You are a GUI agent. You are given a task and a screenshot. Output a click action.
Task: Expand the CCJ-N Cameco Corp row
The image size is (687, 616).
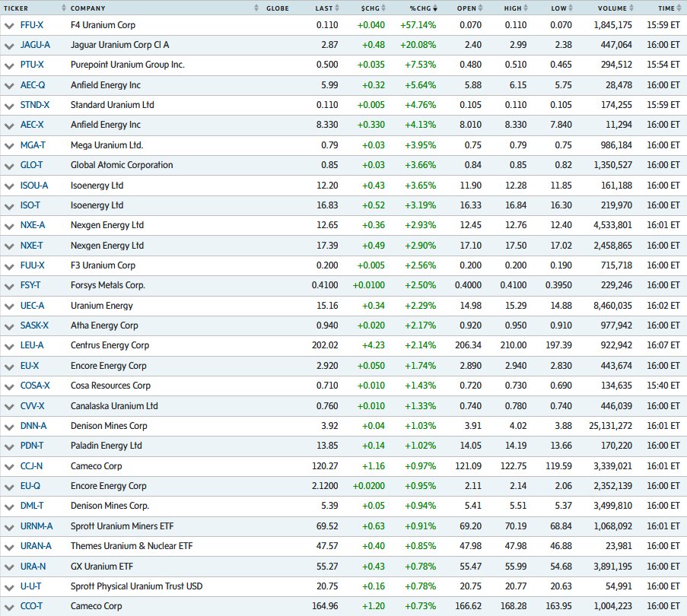pos(9,466)
